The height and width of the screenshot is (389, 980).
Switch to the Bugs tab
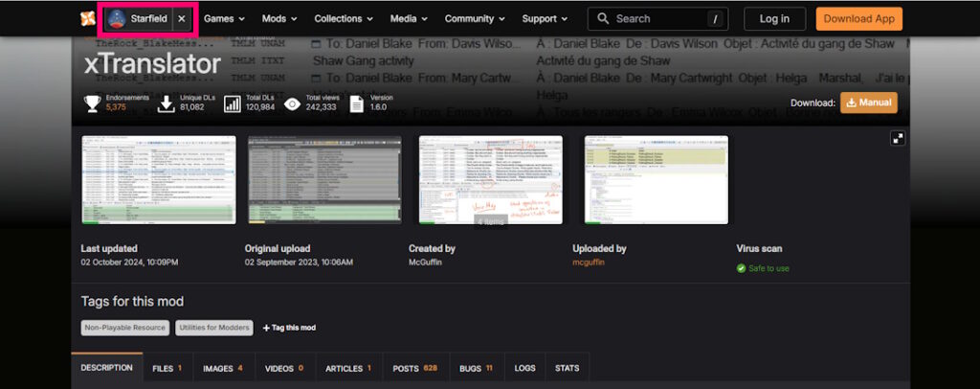coord(477,368)
